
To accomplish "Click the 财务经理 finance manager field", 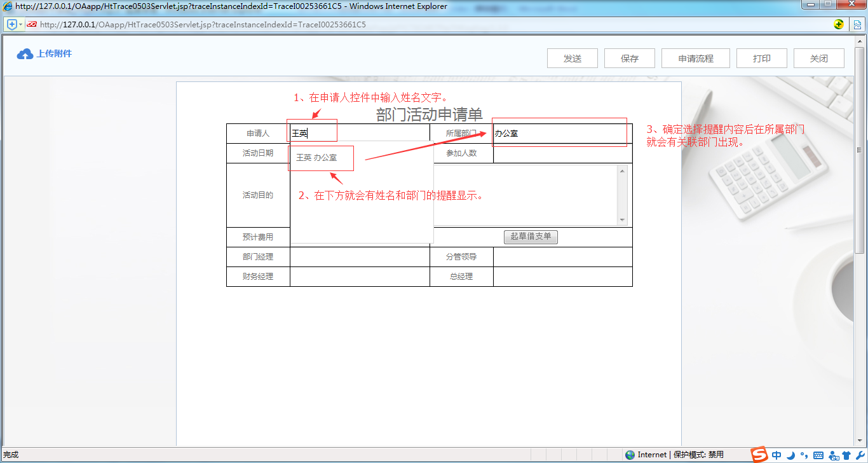I will (x=360, y=277).
